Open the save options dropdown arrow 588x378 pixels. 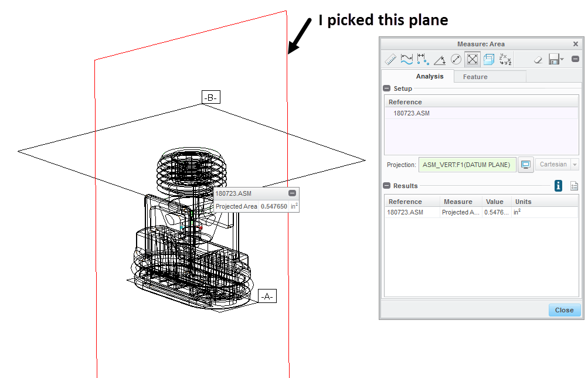coord(562,59)
